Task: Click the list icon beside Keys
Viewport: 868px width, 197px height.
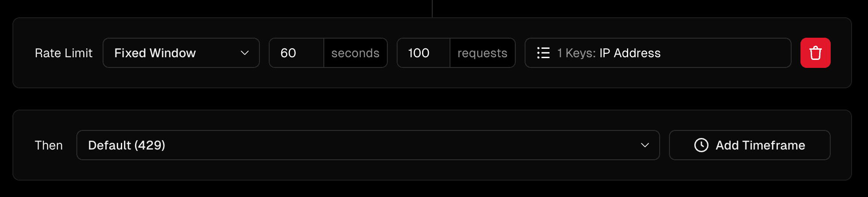Action: 543,53
